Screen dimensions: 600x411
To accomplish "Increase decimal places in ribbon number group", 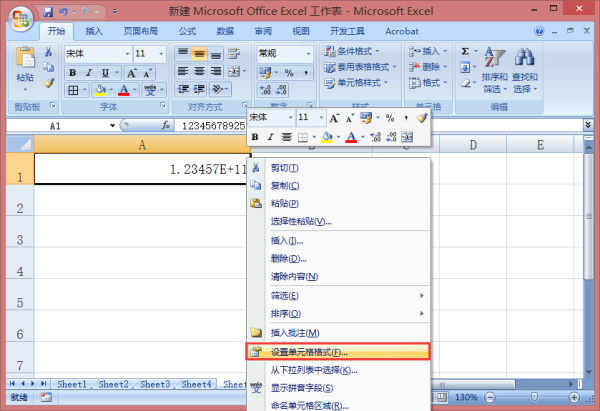I will pos(265,90).
